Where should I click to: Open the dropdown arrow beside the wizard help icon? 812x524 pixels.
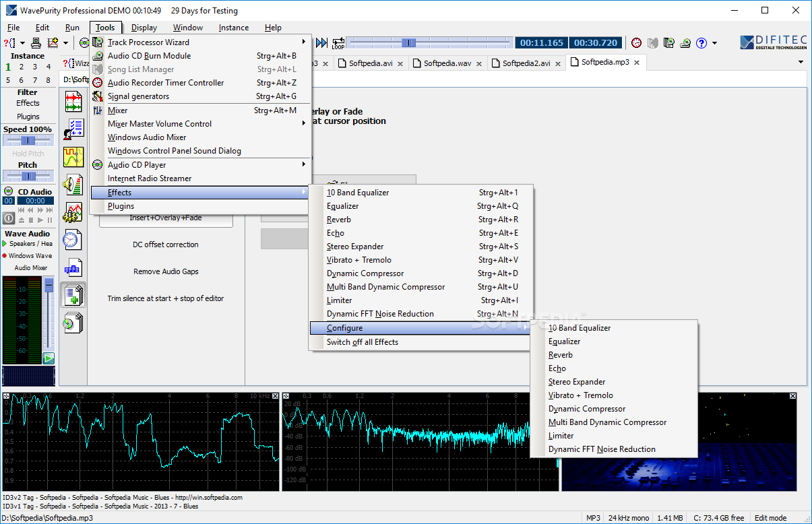tap(22, 43)
